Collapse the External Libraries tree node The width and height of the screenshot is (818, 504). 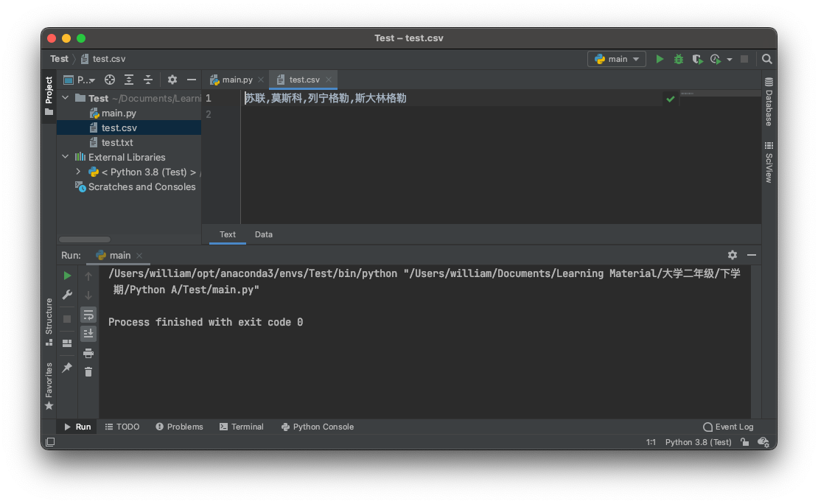click(66, 157)
